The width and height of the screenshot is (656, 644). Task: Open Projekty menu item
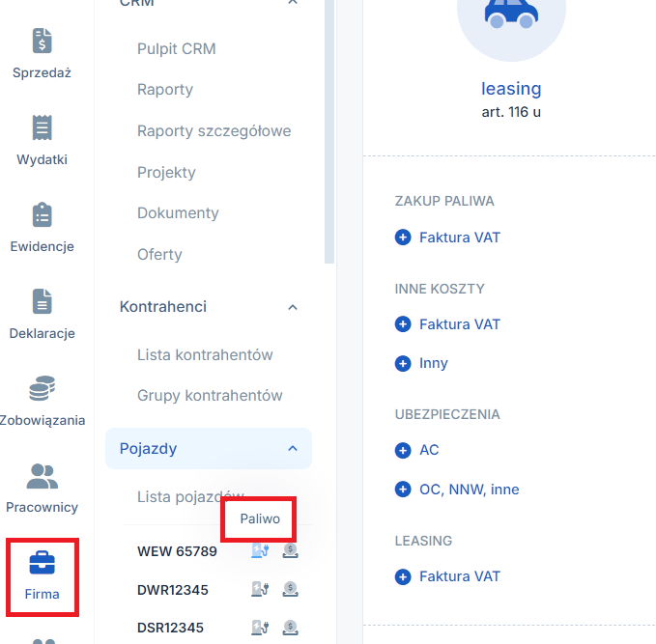coord(166,172)
